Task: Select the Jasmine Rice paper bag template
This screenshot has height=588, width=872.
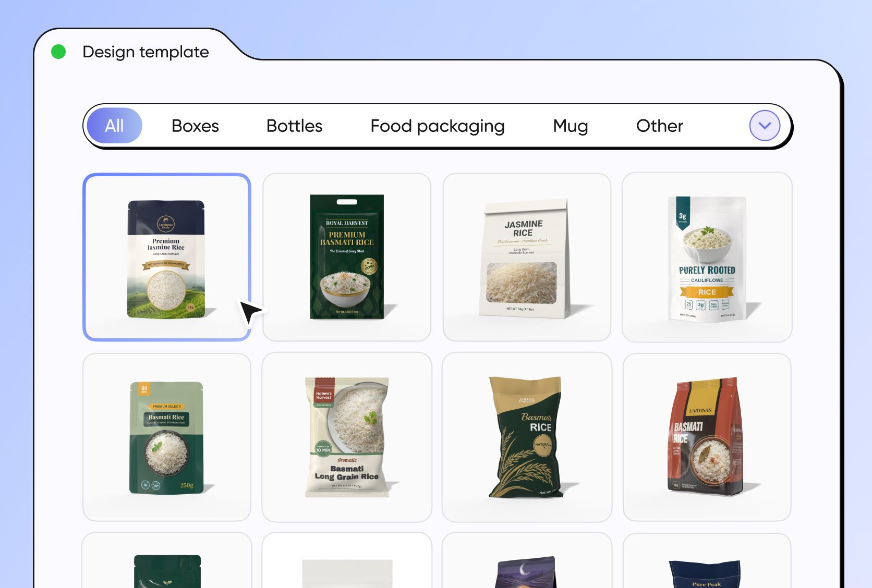Action: tap(527, 258)
